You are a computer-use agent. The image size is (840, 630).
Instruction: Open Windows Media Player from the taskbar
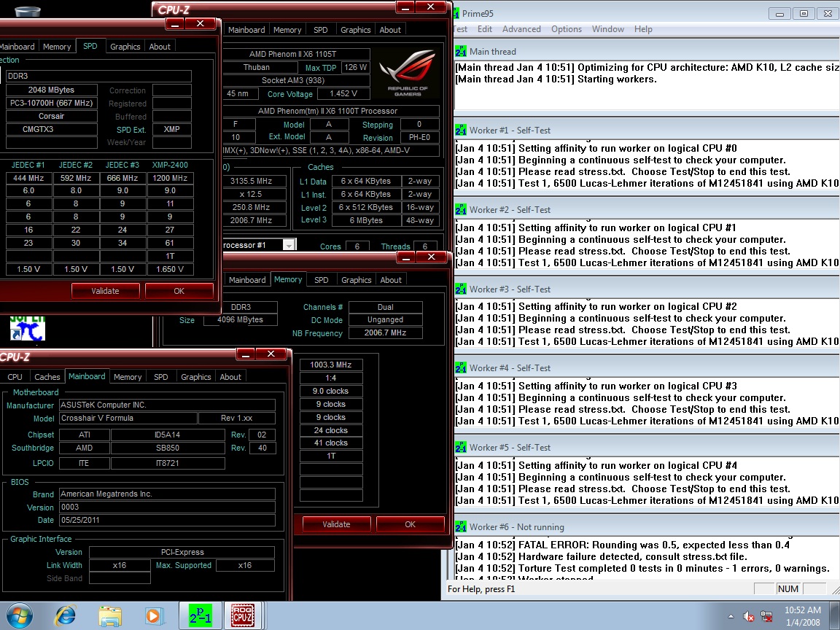click(154, 616)
